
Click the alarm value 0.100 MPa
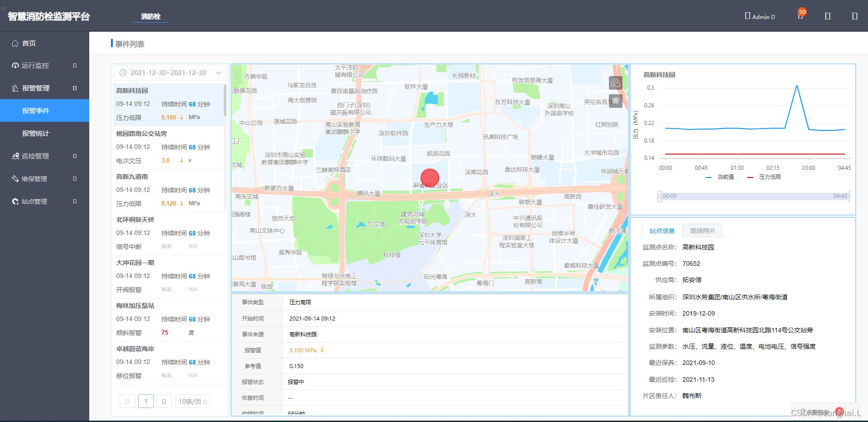click(x=303, y=350)
